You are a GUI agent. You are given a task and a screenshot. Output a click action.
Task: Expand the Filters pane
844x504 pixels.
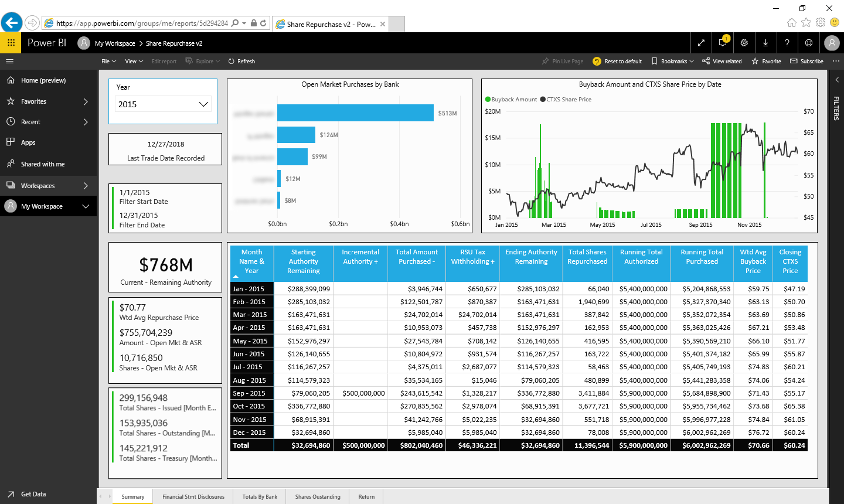tap(836, 80)
